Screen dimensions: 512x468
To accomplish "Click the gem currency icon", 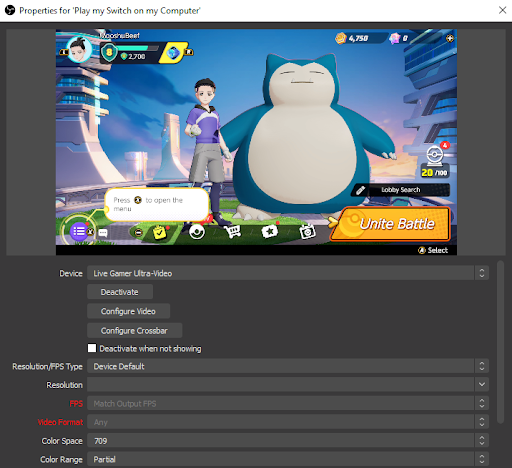I will pos(395,38).
